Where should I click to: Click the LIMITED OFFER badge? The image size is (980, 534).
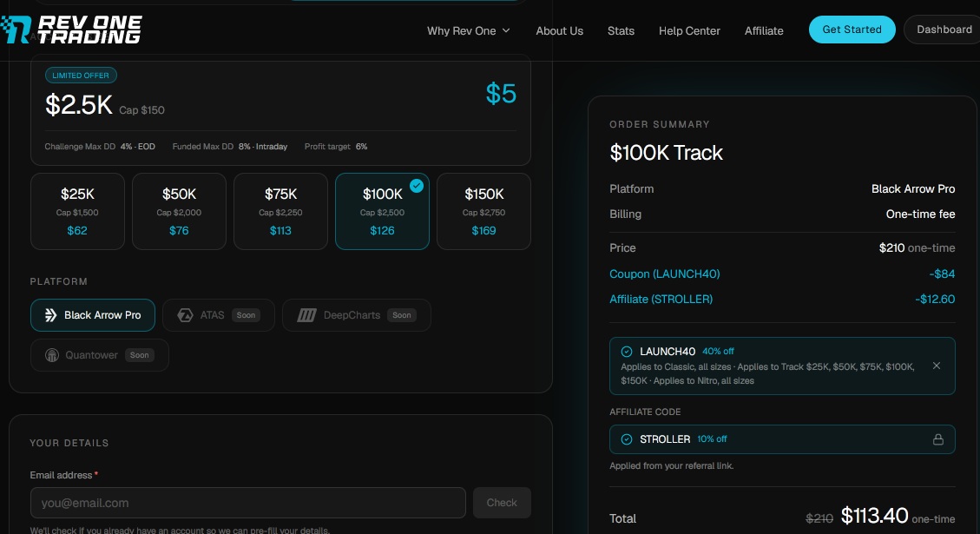81,75
